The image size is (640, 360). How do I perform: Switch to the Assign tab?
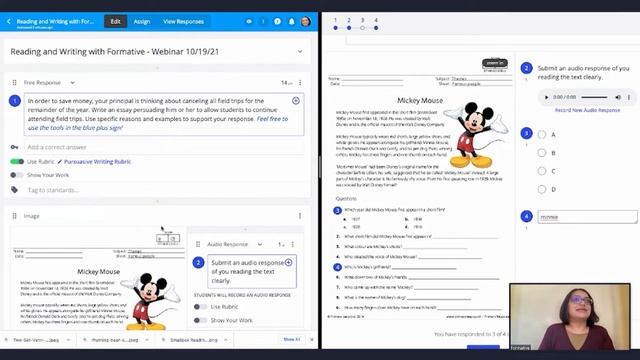[x=142, y=21]
